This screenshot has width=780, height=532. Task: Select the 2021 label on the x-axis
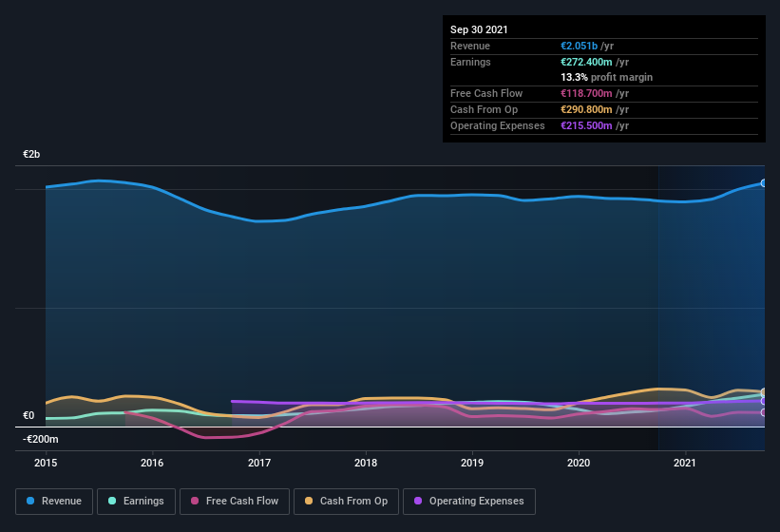[x=685, y=463]
